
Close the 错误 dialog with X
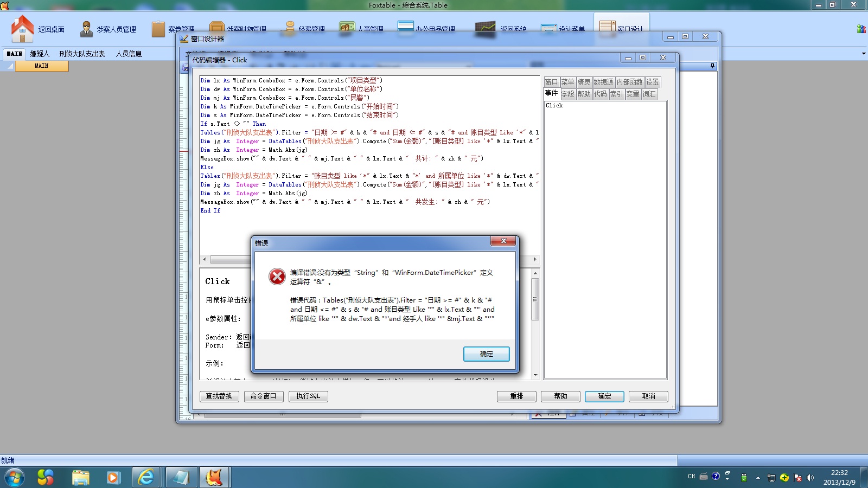point(503,241)
